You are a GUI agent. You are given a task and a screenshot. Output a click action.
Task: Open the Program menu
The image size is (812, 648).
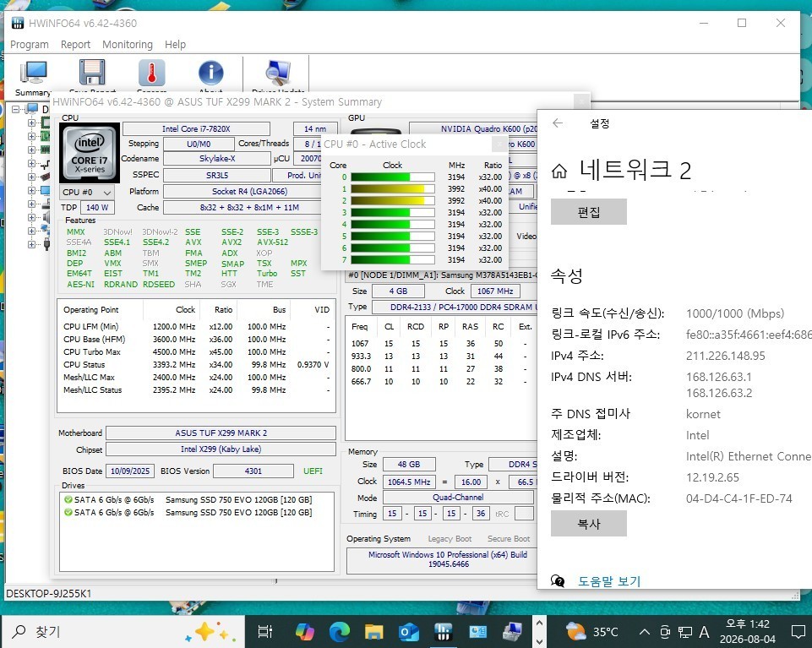pyautogui.click(x=30, y=45)
